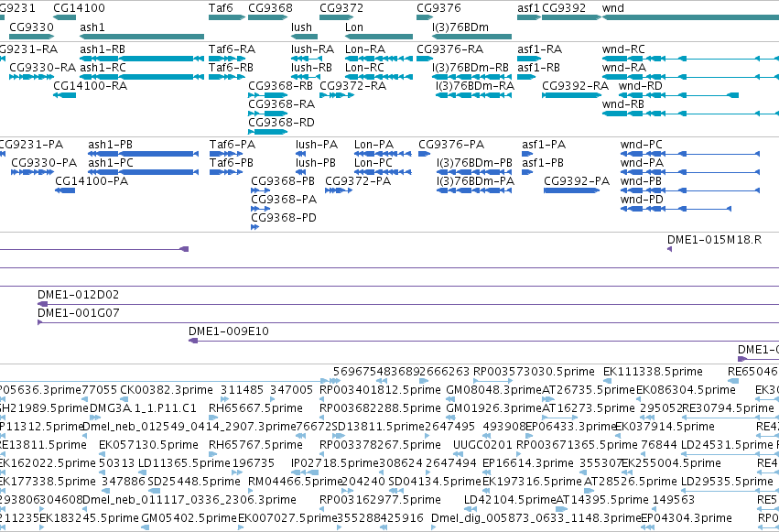
Task: Open the Lon-RC transcript label
Action: 364,68
